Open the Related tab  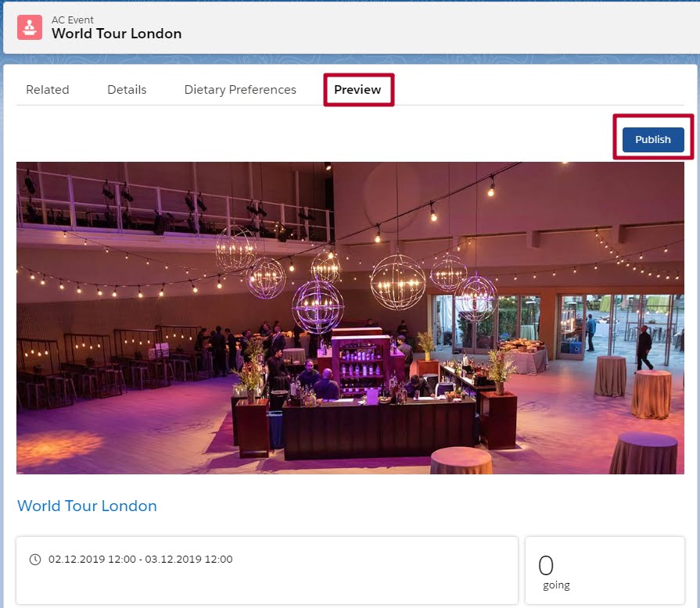click(48, 90)
